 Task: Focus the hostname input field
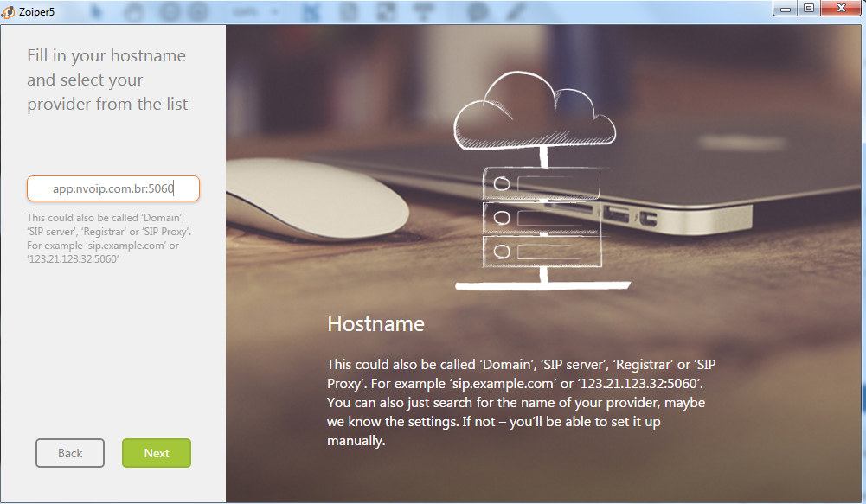(113, 188)
